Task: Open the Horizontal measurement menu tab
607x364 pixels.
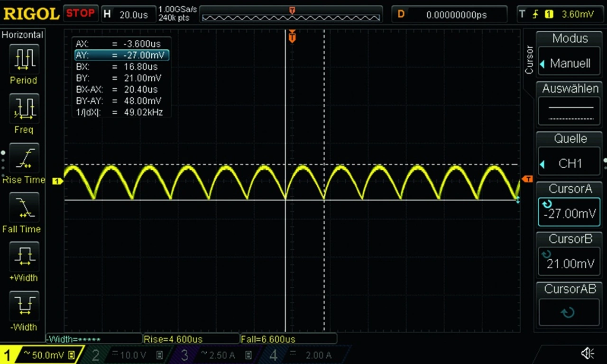Action: click(x=22, y=35)
